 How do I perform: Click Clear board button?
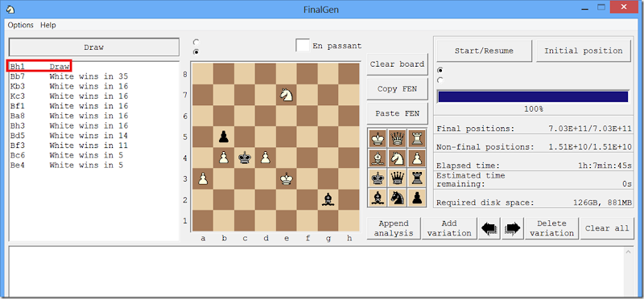(397, 64)
